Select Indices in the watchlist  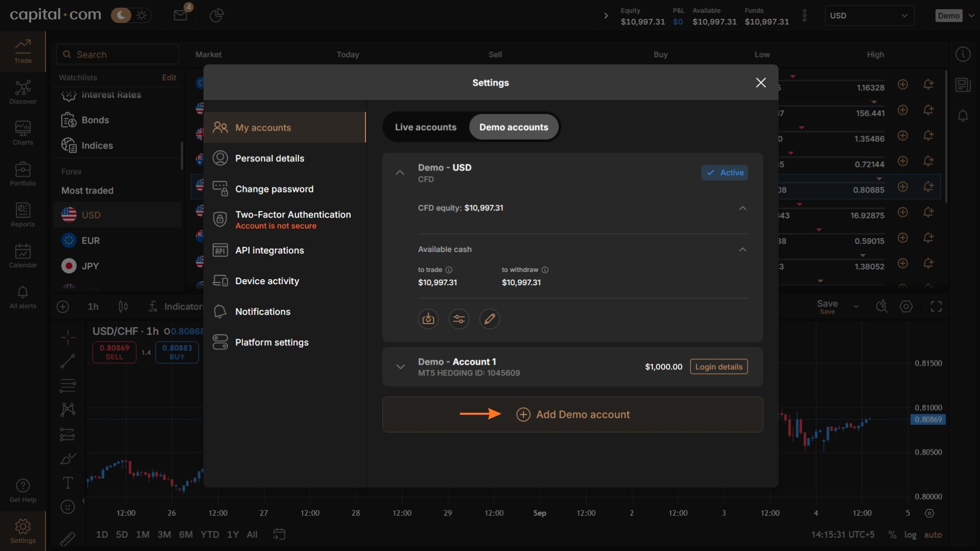pos(117,145)
